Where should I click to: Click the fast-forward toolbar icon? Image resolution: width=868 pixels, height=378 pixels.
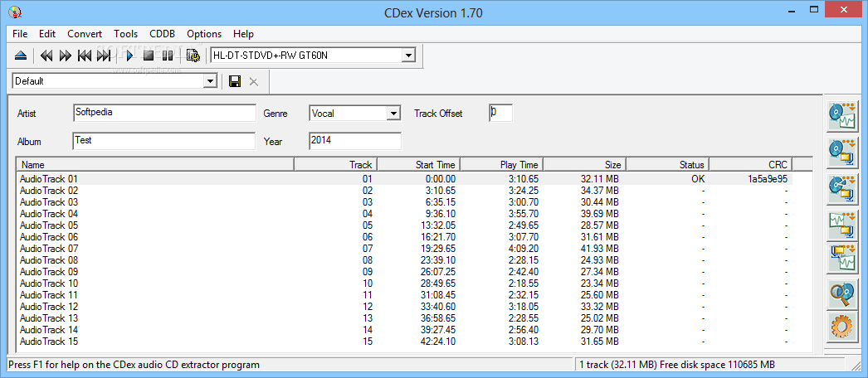(66, 56)
